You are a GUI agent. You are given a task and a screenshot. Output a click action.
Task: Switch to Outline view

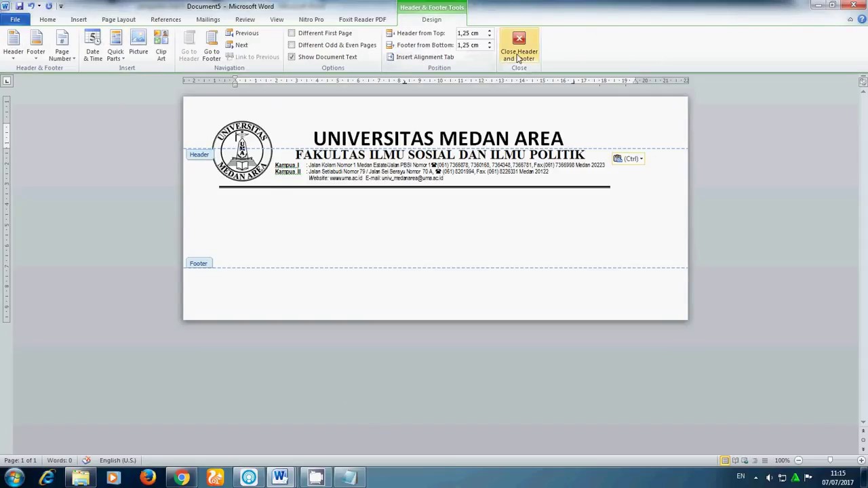click(x=755, y=461)
